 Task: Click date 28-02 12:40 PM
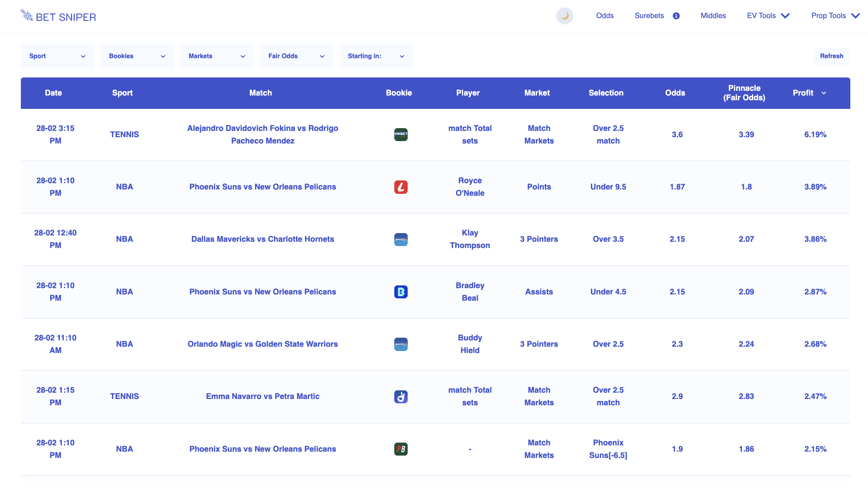click(x=55, y=239)
